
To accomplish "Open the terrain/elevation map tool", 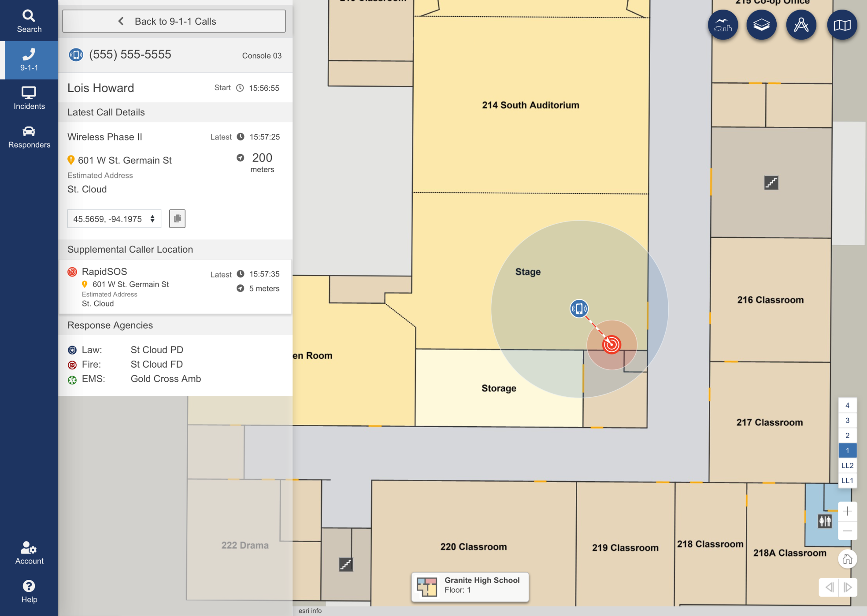I will pyautogui.click(x=723, y=25).
